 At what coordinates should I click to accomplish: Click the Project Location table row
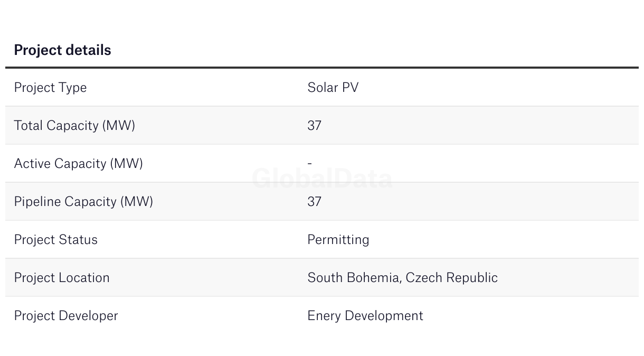(211, 278)
